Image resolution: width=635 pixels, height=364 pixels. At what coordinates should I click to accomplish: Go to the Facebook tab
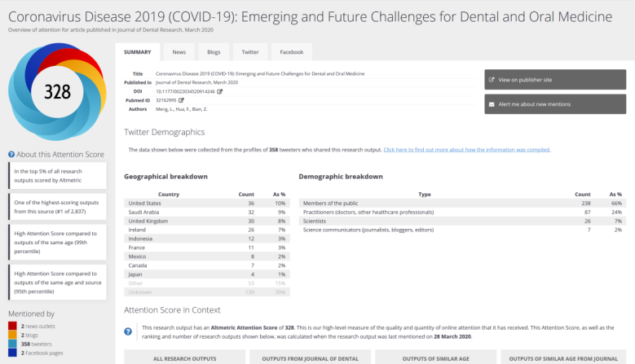tap(291, 52)
